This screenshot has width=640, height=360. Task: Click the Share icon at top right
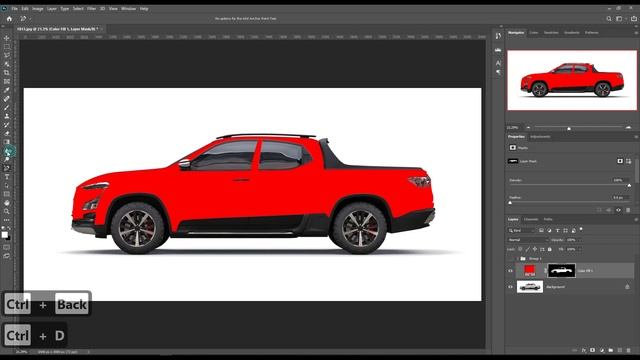click(x=633, y=18)
